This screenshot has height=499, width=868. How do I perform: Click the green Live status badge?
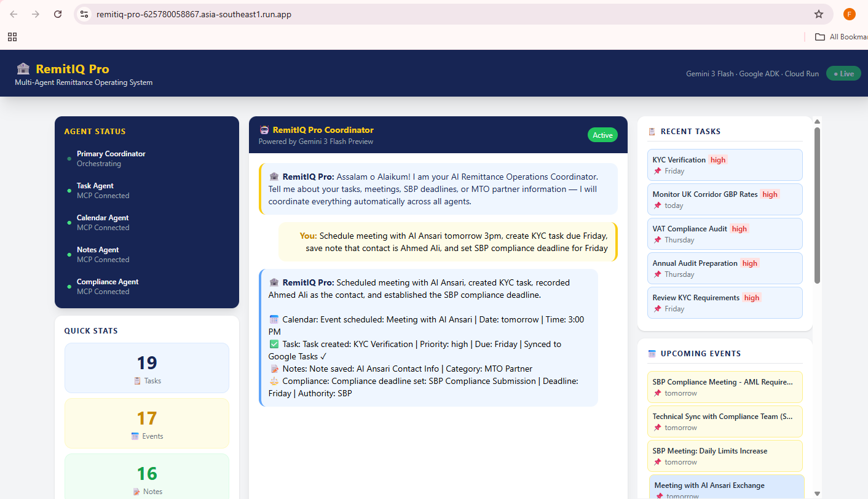coord(844,73)
